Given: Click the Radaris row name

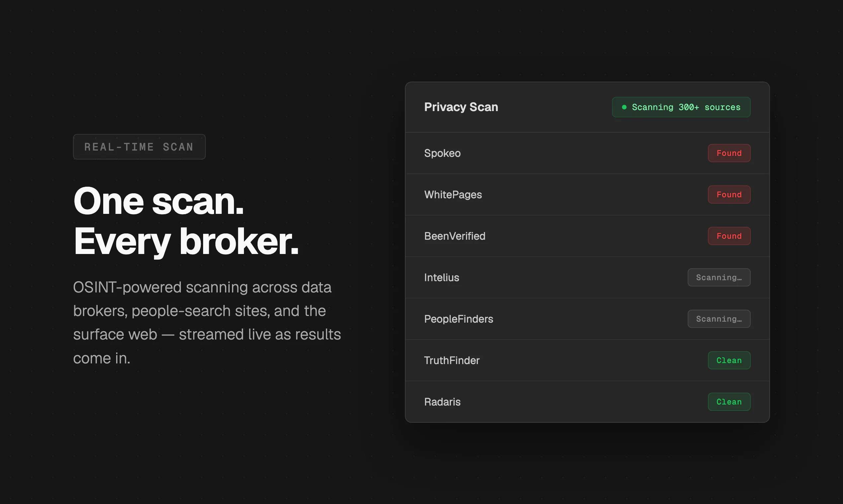Looking at the screenshot, I should pos(442,402).
